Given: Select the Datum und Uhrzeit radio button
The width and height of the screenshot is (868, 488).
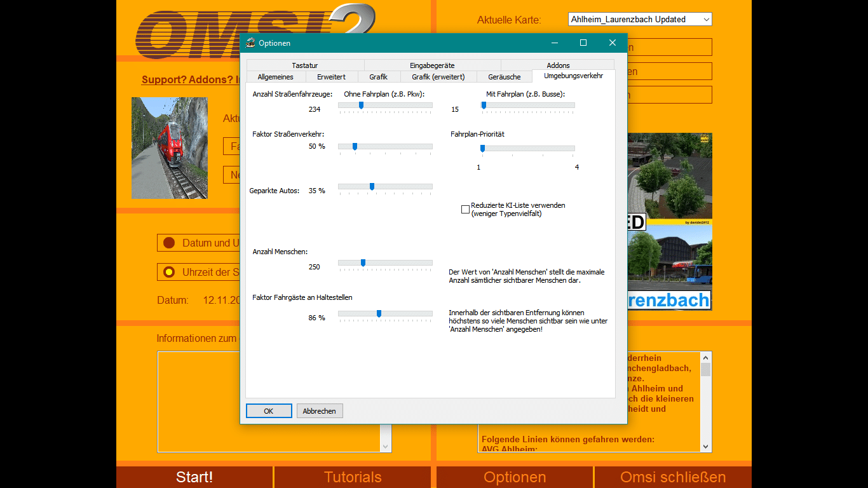Looking at the screenshot, I should pos(169,243).
